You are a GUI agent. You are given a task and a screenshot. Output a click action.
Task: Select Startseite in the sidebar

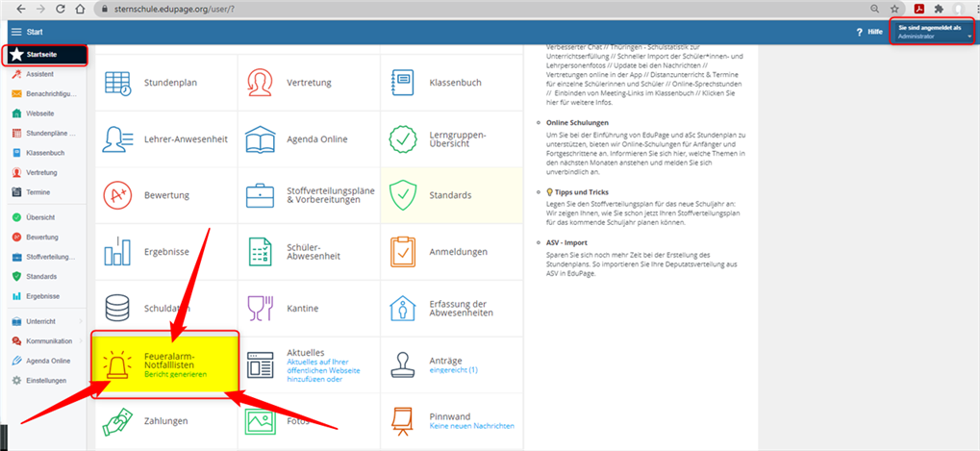(47, 55)
